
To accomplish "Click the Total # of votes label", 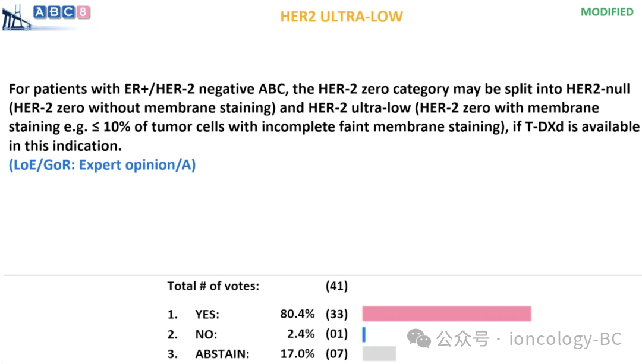I will [213, 286].
